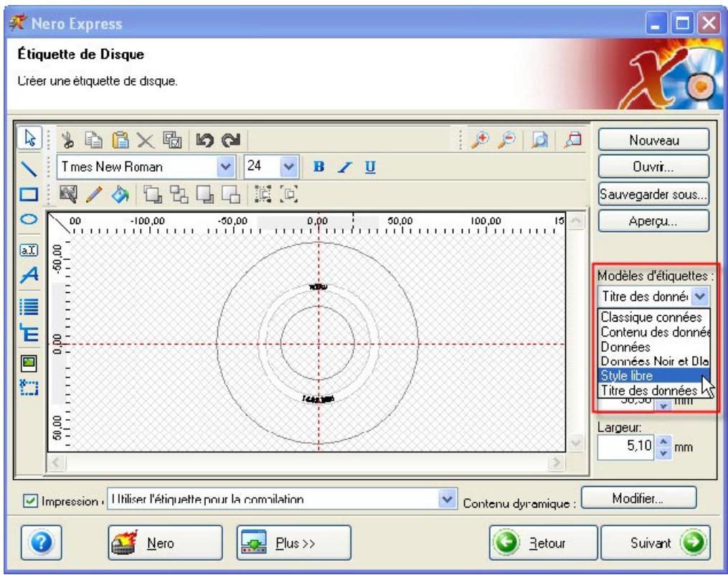Screen dimensions: 728x575
Task: Click the Cut scissors icon
Action: pyautogui.click(x=68, y=139)
